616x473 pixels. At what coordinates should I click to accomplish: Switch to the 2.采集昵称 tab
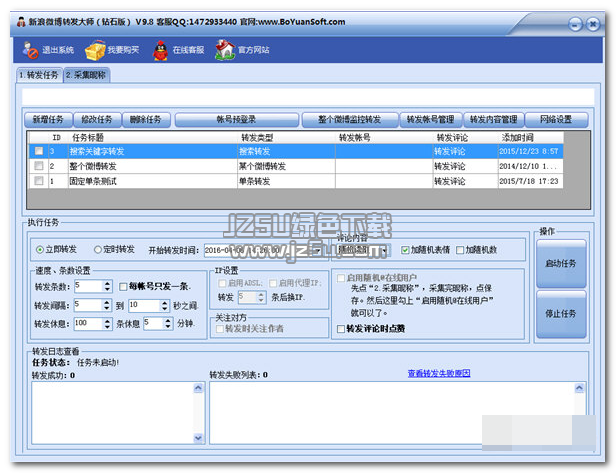86,75
